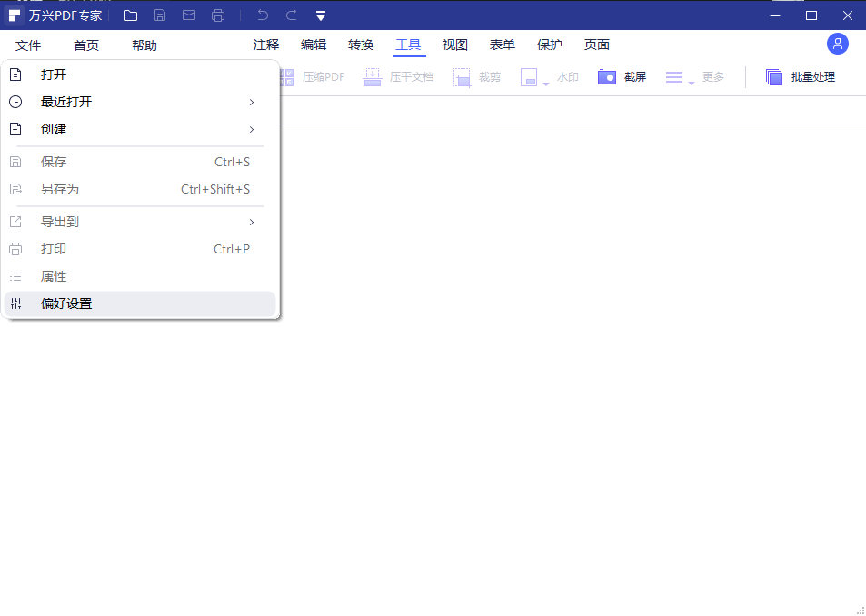The width and height of the screenshot is (866, 616).
Task: Click the folder open icon in title bar
Action: 131,15
